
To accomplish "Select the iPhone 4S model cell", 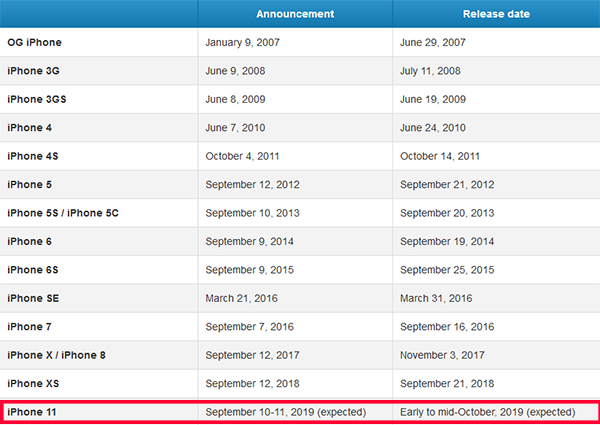I will tap(35, 157).
